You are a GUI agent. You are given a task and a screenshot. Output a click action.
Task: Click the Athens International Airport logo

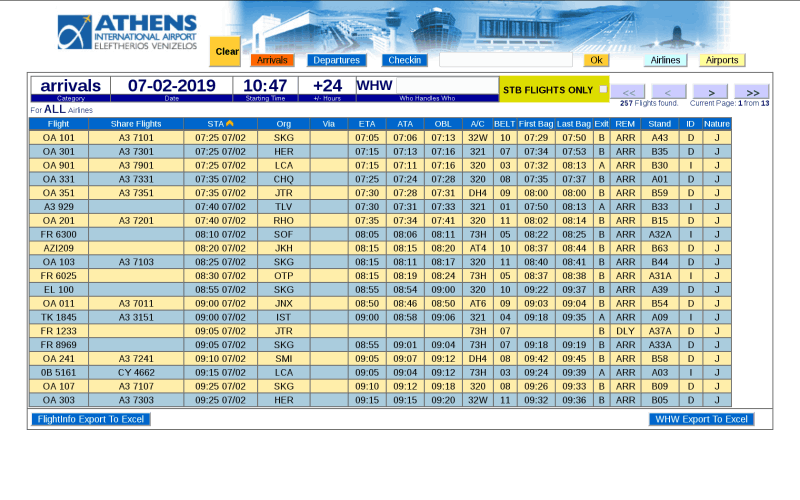pyautogui.click(x=127, y=32)
